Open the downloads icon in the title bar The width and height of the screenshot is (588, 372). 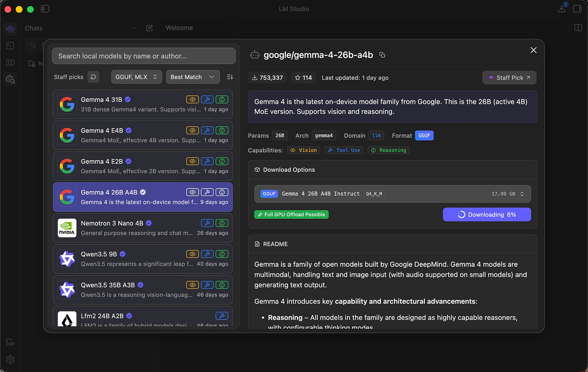pos(561,8)
